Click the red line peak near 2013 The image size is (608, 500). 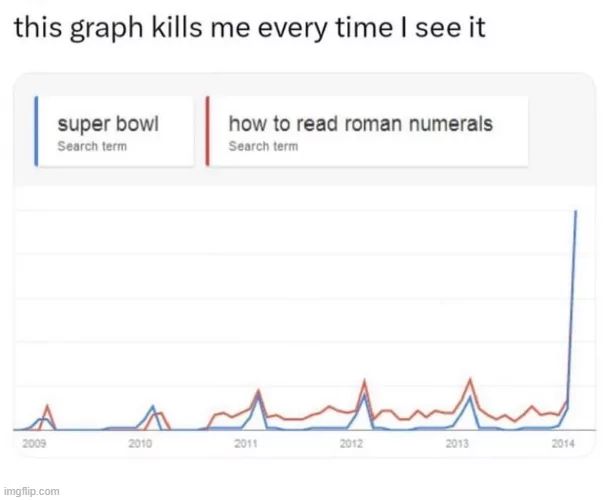click(x=470, y=379)
